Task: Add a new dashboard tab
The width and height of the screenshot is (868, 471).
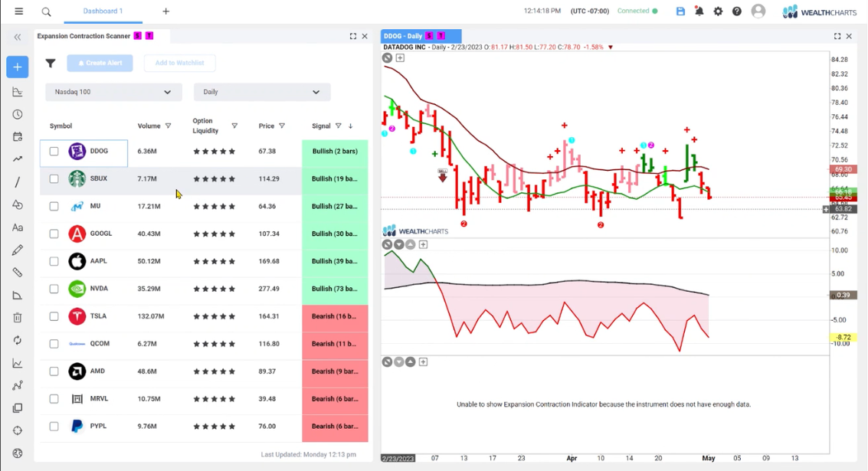Action: pyautogui.click(x=165, y=11)
